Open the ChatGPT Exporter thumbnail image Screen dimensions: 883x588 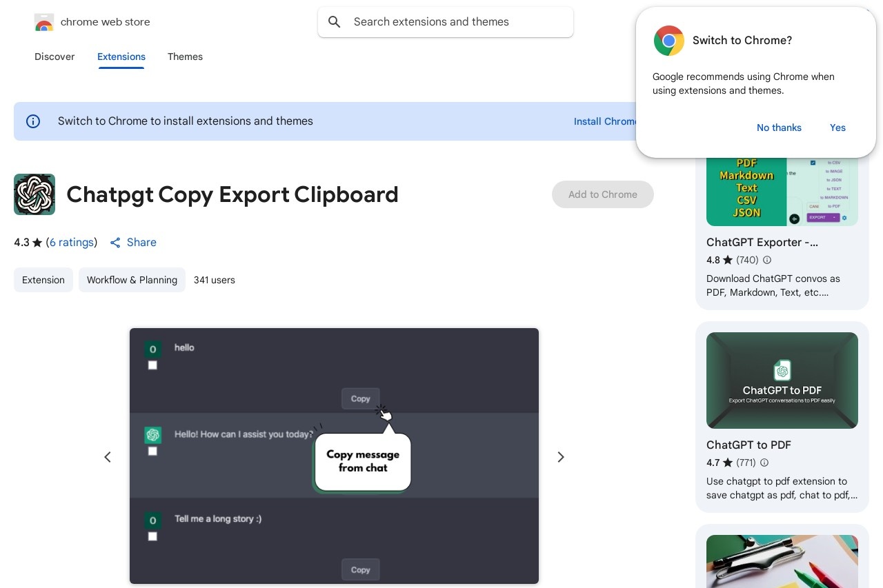click(x=782, y=191)
